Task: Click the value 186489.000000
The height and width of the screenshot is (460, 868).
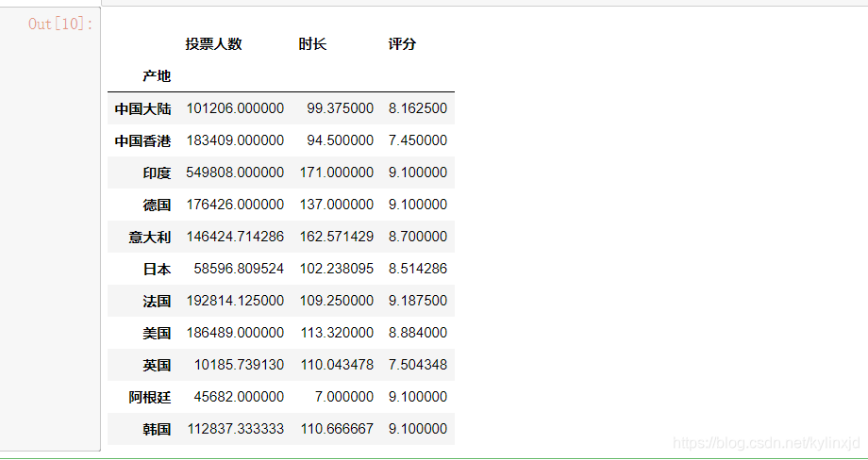Action: pyautogui.click(x=235, y=333)
